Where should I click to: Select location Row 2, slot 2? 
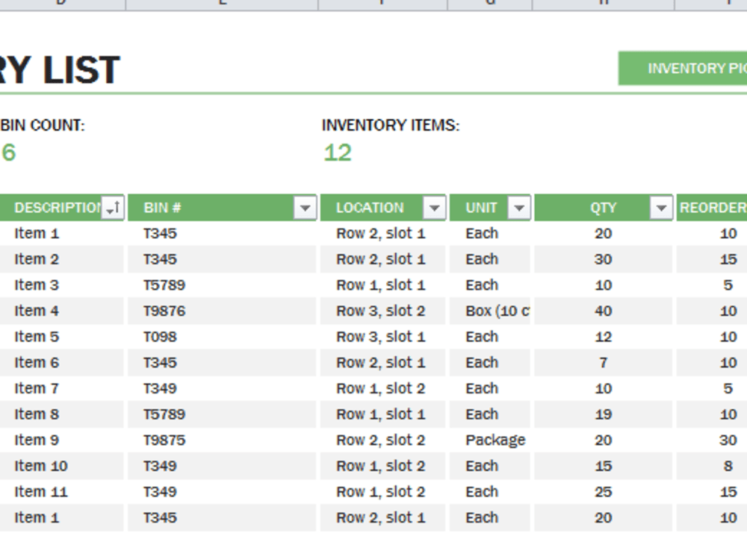(383, 440)
